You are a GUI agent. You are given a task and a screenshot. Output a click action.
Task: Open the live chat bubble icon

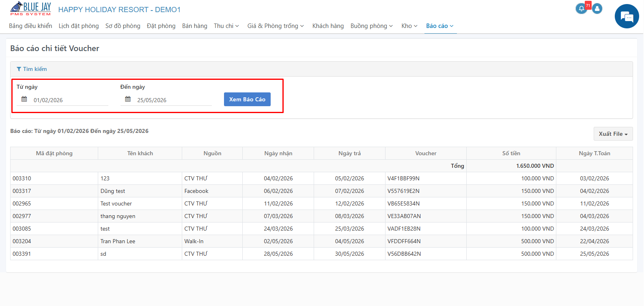[627, 16]
